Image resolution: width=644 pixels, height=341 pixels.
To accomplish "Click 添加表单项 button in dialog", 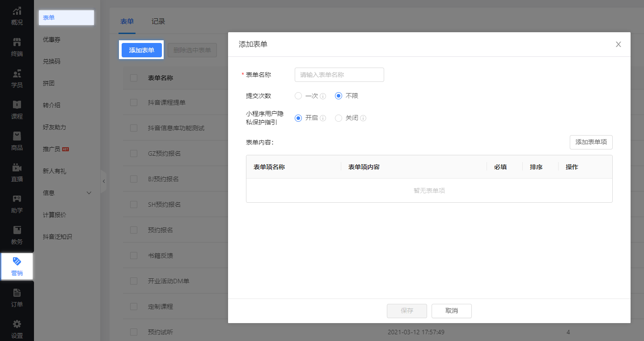I will (x=591, y=142).
